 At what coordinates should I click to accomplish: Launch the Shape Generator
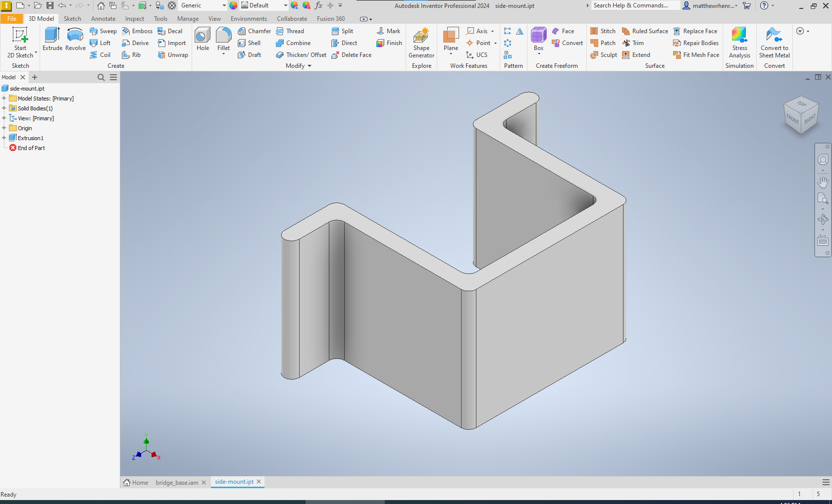pyautogui.click(x=421, y=43)
